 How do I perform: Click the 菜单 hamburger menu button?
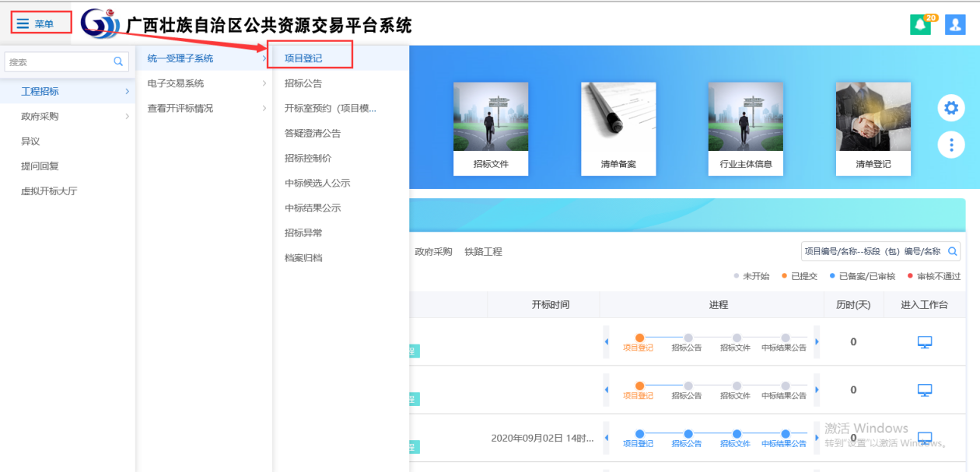[37, 24]
